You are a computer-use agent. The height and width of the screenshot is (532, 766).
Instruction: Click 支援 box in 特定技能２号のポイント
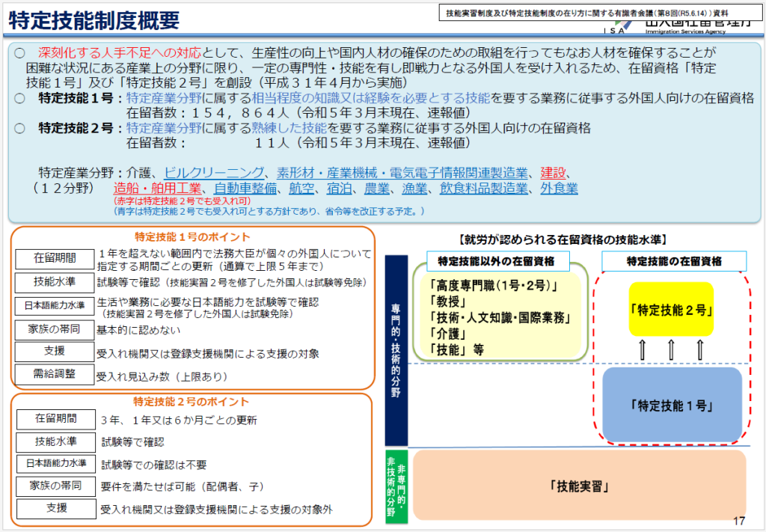click(x=56, y=509)
